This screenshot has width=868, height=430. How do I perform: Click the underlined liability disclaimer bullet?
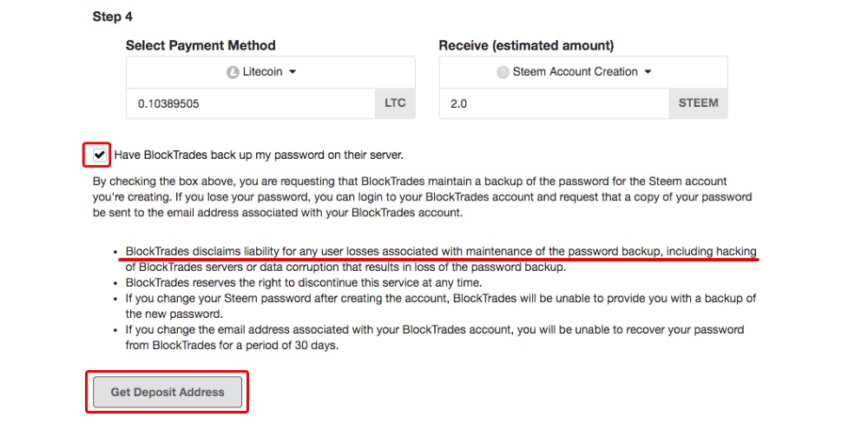tap(441, 259)
